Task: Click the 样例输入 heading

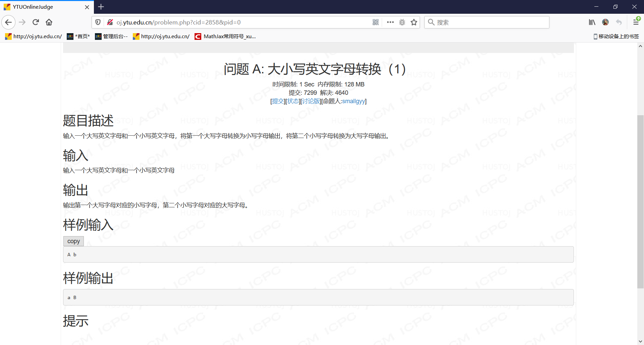Action: [x=88, y=225]
